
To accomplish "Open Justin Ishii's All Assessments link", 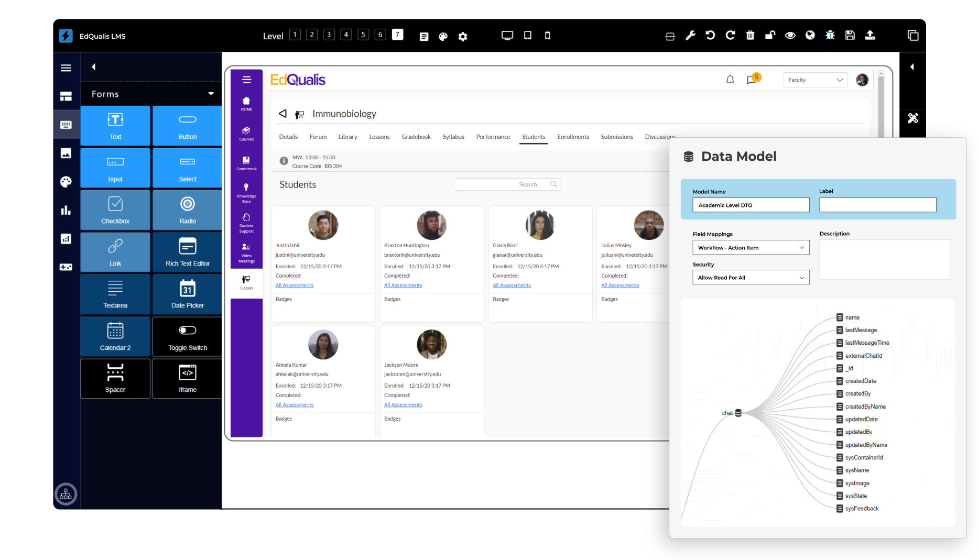I will point(295,285).
